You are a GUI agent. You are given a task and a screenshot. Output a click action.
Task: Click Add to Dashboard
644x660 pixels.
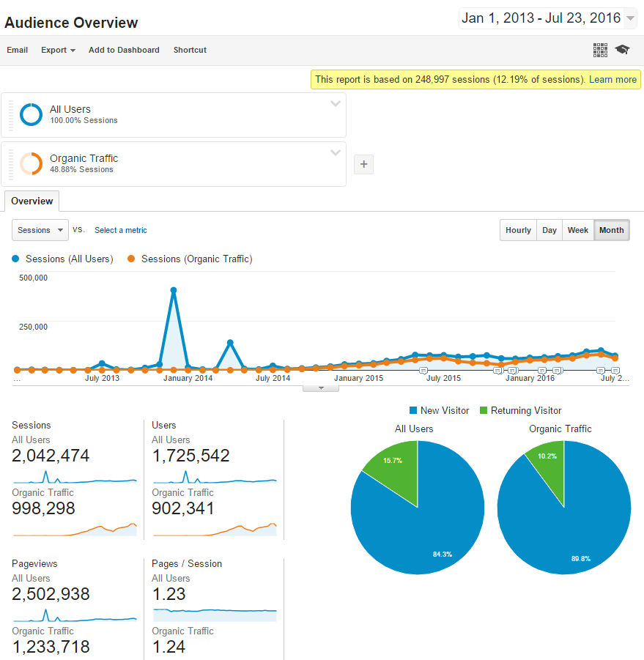(x=124, y=50)
